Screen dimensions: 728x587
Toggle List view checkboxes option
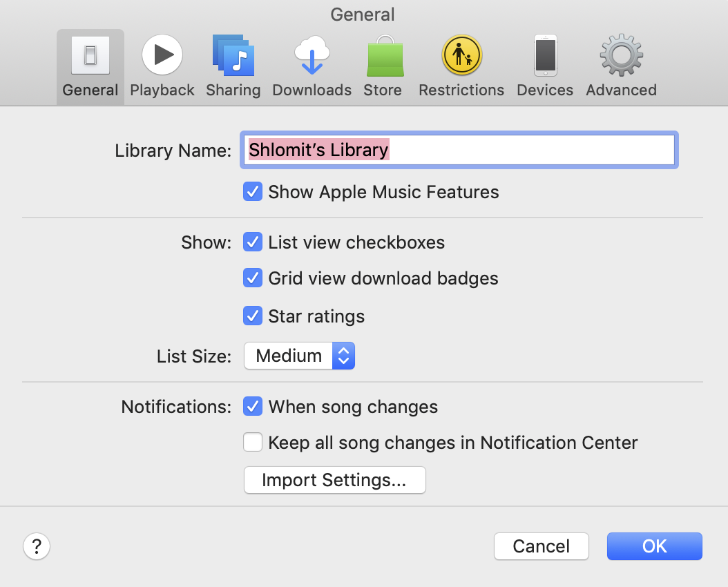coord(253,242)
